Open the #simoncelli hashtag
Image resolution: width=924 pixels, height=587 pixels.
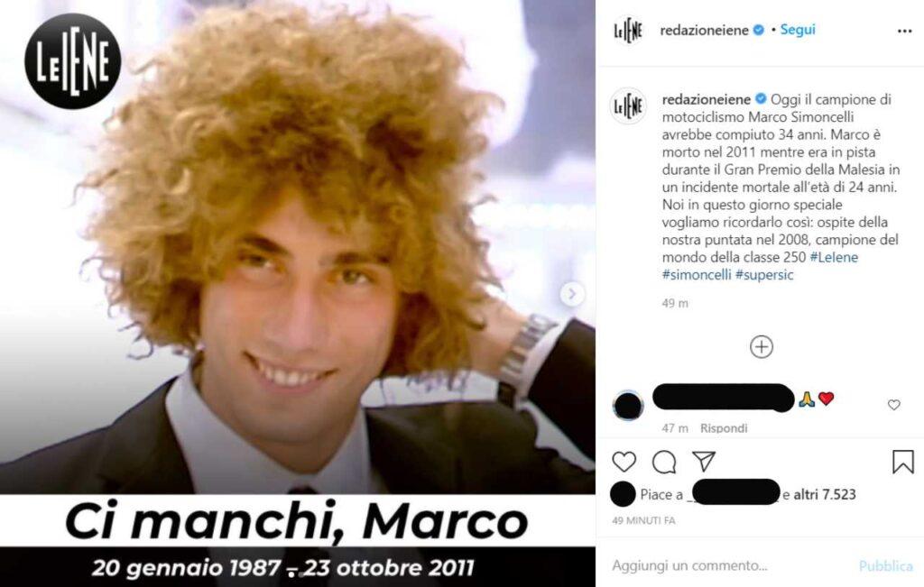click(697, 275)
